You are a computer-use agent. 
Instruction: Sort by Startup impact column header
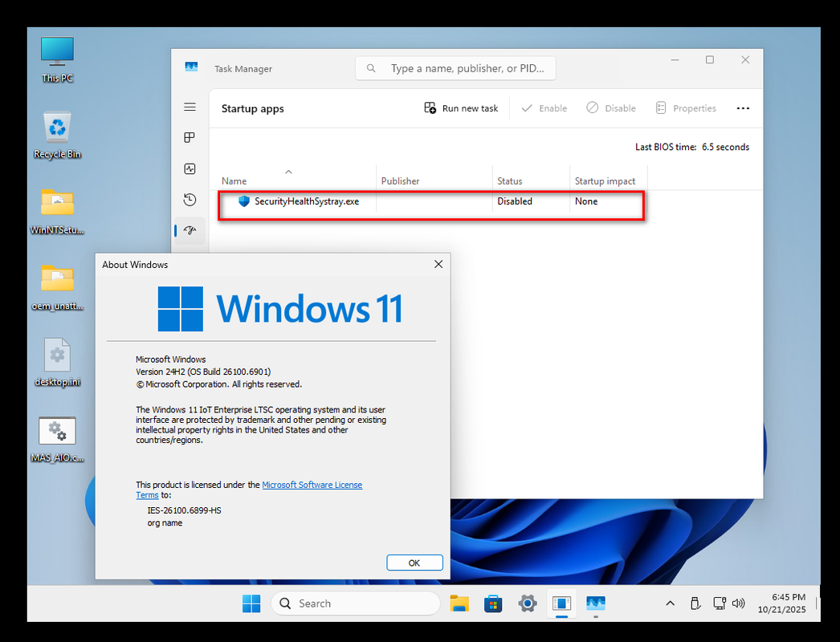coord(605,181)
